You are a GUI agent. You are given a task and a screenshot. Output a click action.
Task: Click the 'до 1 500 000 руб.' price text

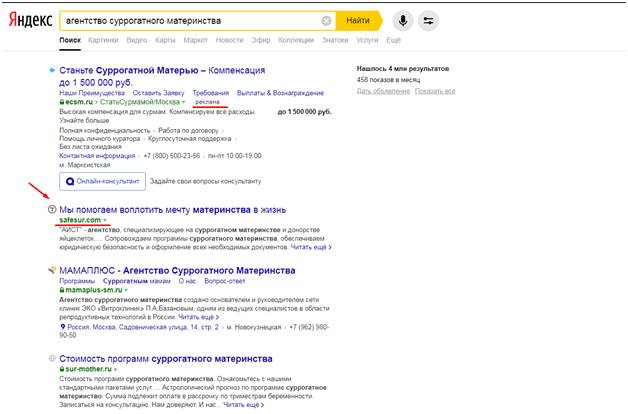[304, 112]
